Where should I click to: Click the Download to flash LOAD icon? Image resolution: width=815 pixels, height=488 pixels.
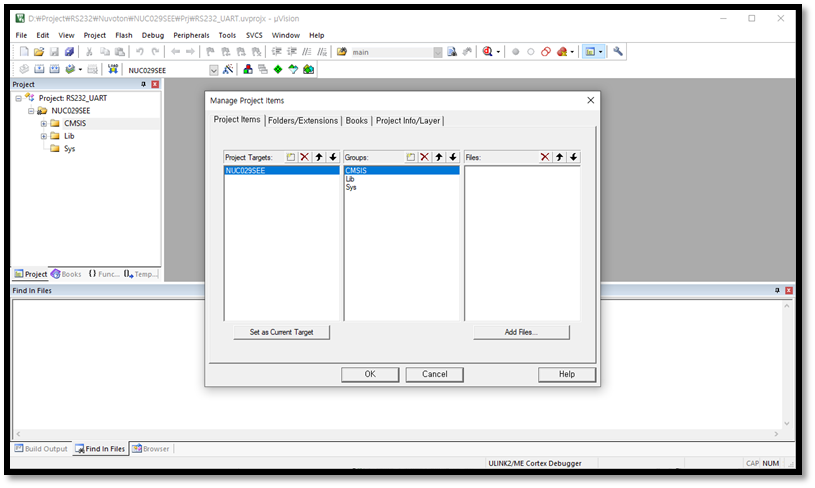(x=113, y=69)
